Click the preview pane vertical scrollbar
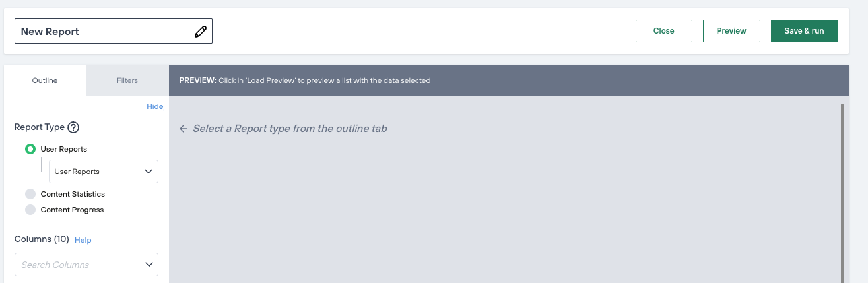Viewport: 868px width, 283px height. point(842,191)
